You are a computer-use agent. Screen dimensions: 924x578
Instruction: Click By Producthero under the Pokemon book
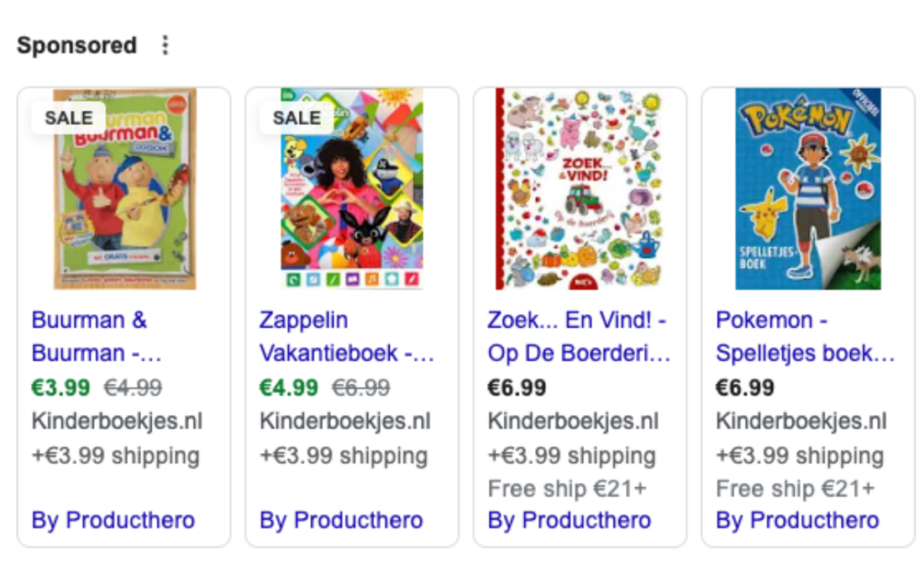(x=798, y=520)
